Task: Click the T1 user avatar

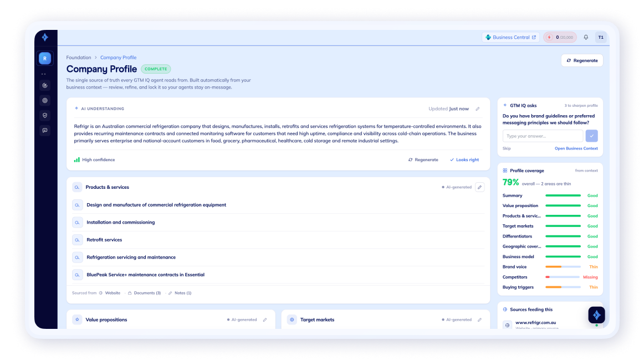Action: coord(601,37)
